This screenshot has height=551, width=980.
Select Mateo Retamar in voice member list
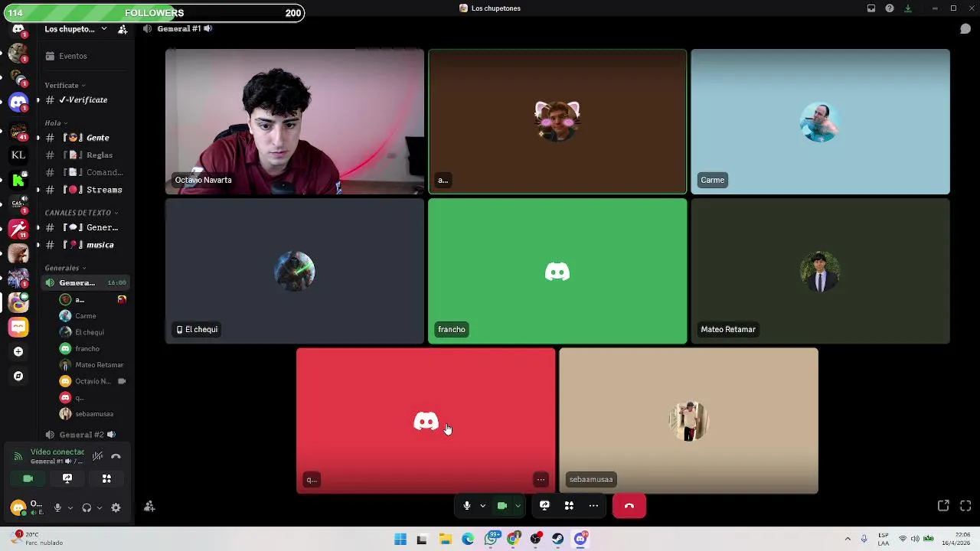(92, 365)
